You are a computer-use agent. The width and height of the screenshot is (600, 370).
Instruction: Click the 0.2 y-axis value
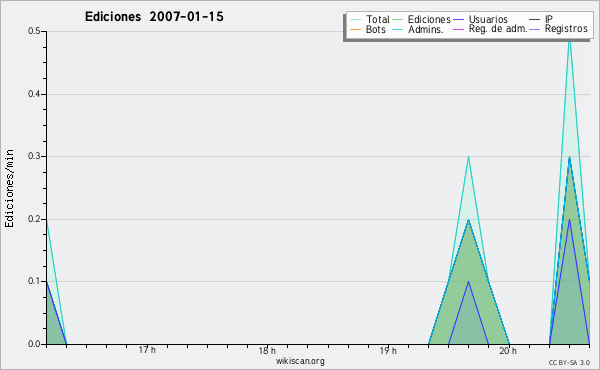click(34, 219)
